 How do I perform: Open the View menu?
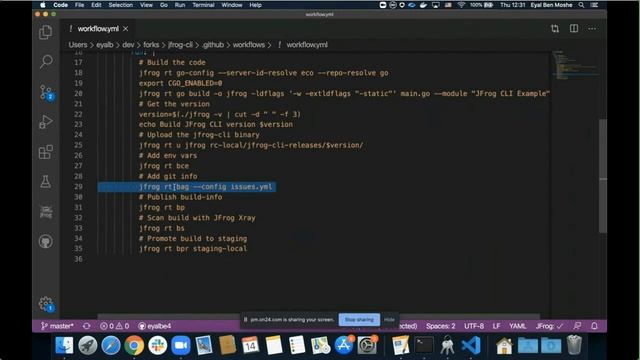tap(146, 5)
